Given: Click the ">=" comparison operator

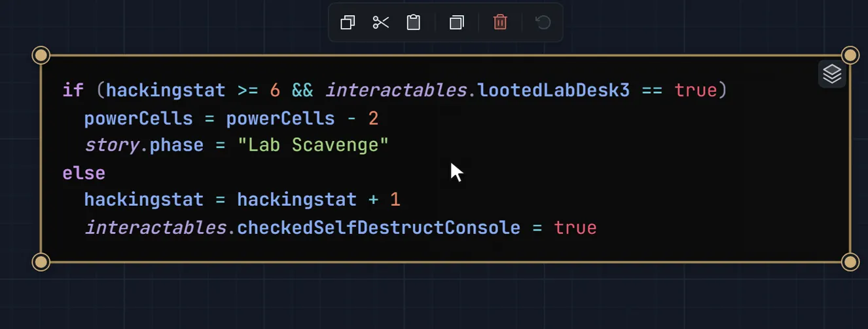Looking at the screenshot, I should pyautogui.click(x=248, y=90).
